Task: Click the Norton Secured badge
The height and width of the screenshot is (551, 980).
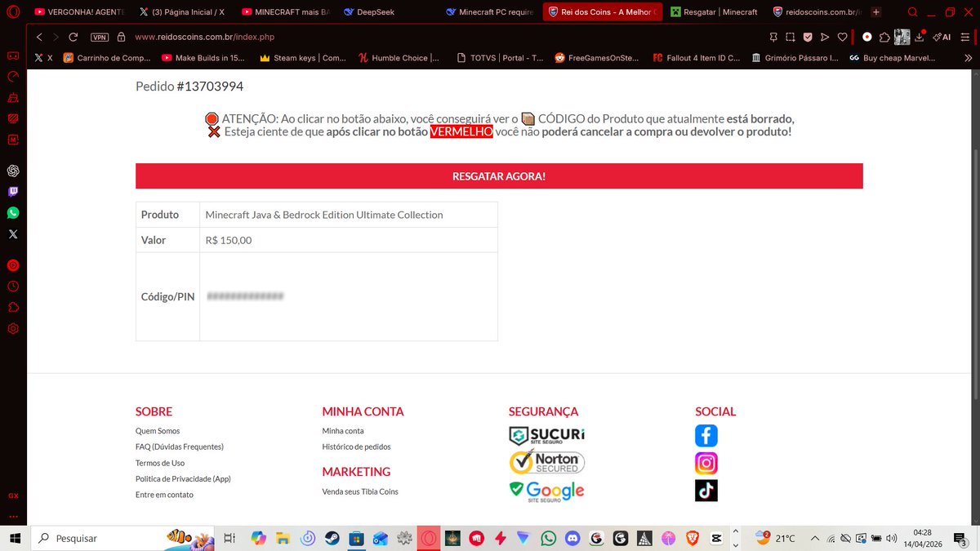Action: click(547, 463)
